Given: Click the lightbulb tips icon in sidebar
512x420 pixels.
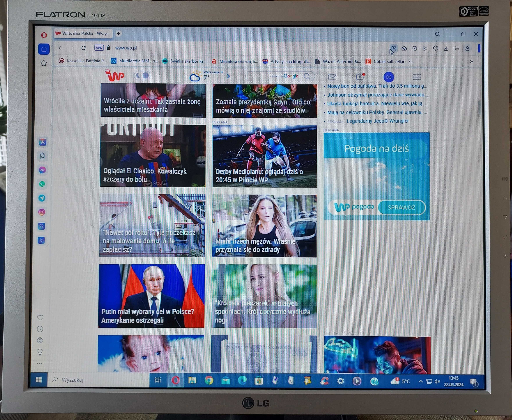Looking at the screenshot, I should 40,352.
